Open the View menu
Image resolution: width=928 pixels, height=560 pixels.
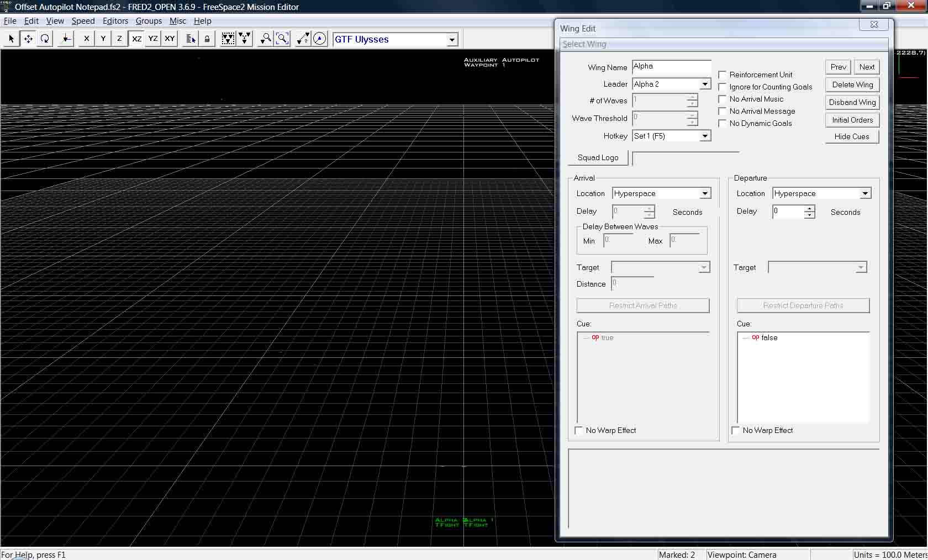pos(55,21)
